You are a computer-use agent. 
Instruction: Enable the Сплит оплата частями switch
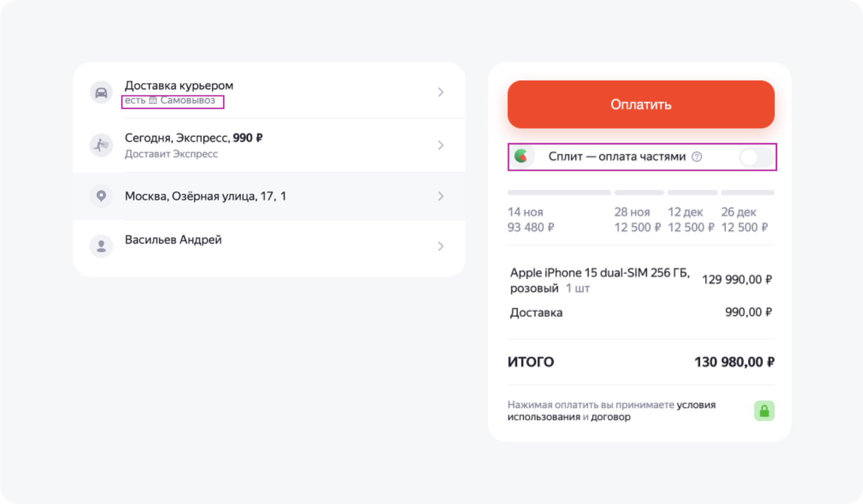point(756,157)
